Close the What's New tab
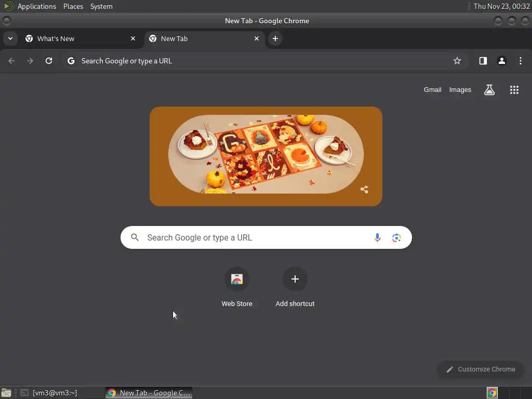The image size is (532, 399). coord(133,38)
